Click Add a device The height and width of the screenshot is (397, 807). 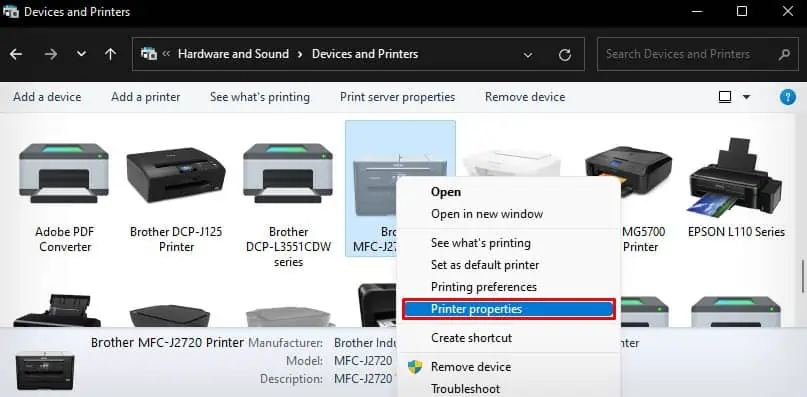[x=47, y=97]
